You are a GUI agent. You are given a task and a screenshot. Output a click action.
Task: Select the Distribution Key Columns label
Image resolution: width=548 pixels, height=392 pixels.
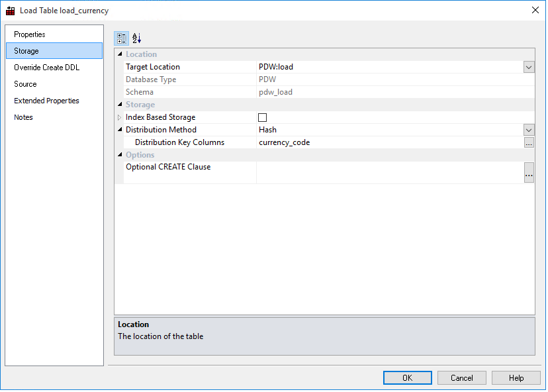coord(179,142)
